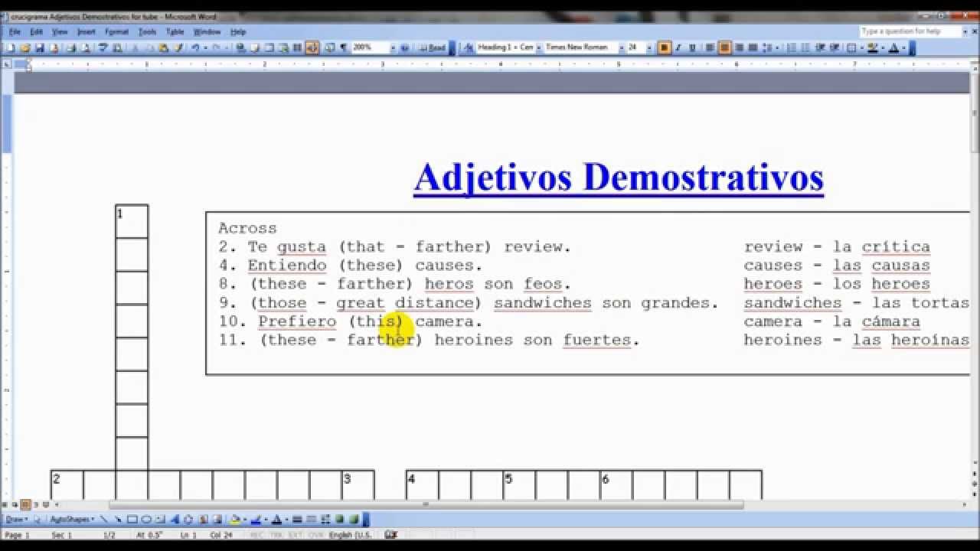
Task: Open the Help menu
Action: click(238, 32)
